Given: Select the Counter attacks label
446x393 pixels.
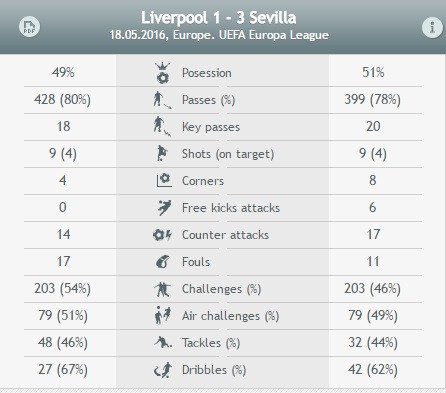Looking at the screenshot, I should [x=225, y=235].
